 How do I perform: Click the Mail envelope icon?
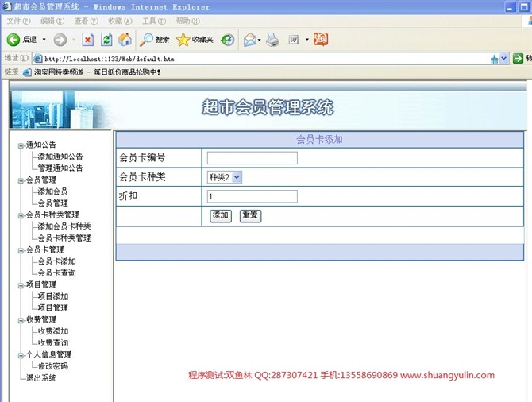click(249, 40)
